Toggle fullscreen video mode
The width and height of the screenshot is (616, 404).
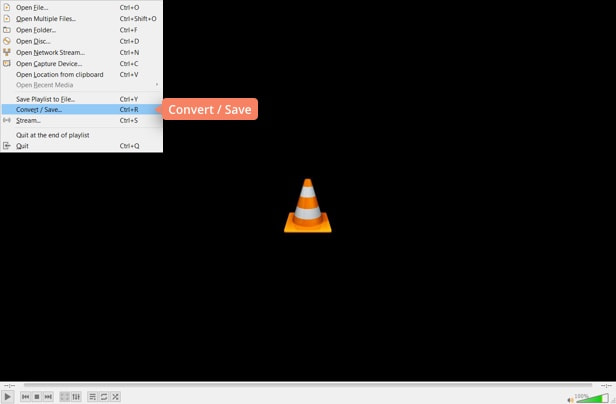click(x=65, y=397)
